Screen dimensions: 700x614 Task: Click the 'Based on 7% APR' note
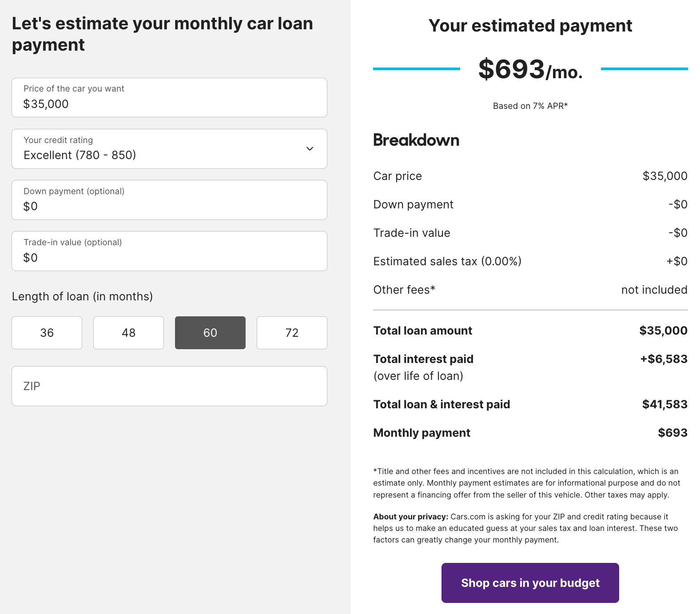(x=530, y=106)
